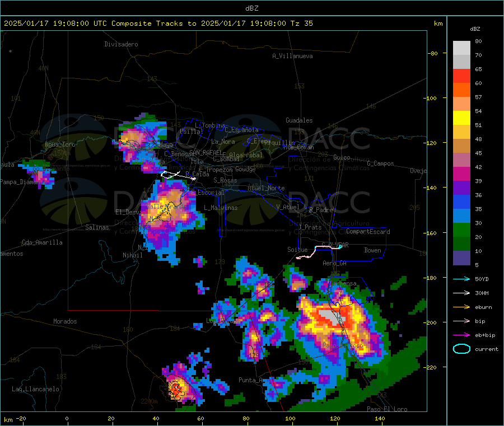Click the 100 km bottom axis label
The image size is (504, 426).
pyautogui.click(x=290, y=418)
